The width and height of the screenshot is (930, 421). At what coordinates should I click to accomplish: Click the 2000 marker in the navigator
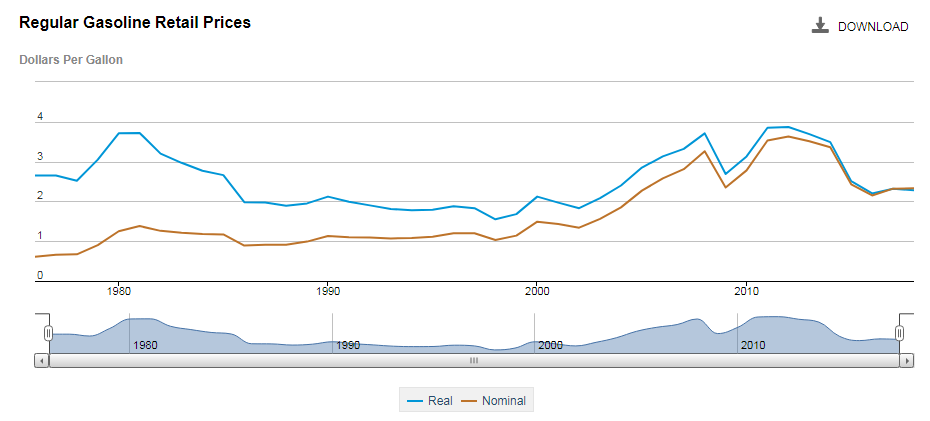[550, 345]
